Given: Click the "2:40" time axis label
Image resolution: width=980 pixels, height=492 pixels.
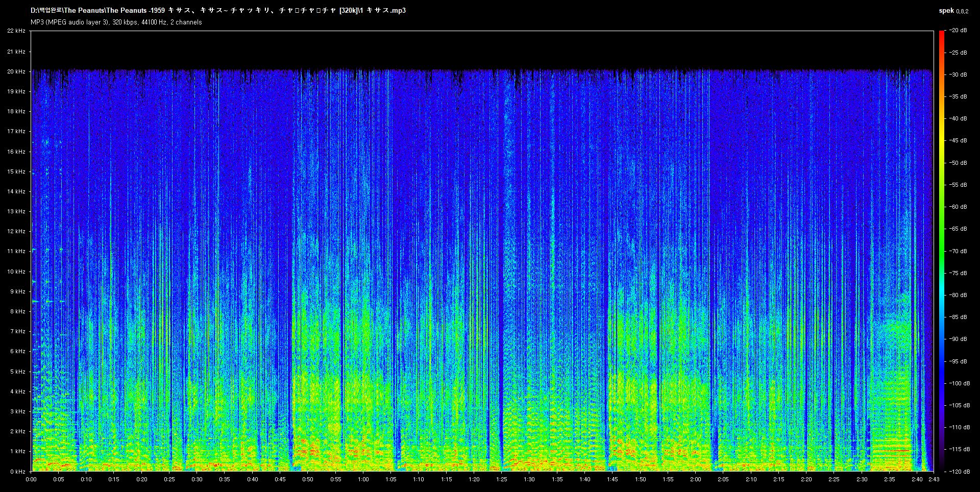Looking at the screenshot, I should 917,479.
